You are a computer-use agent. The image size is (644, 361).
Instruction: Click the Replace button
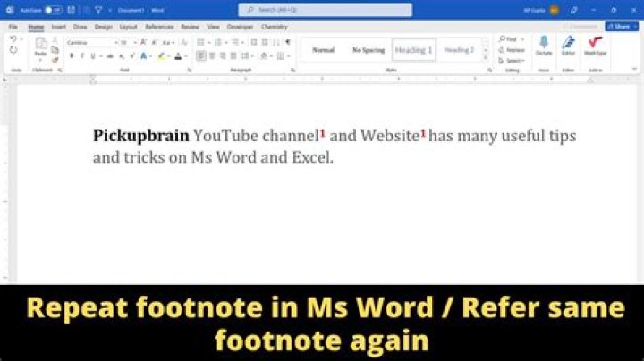pyautogui.click(x=513, y=50)
